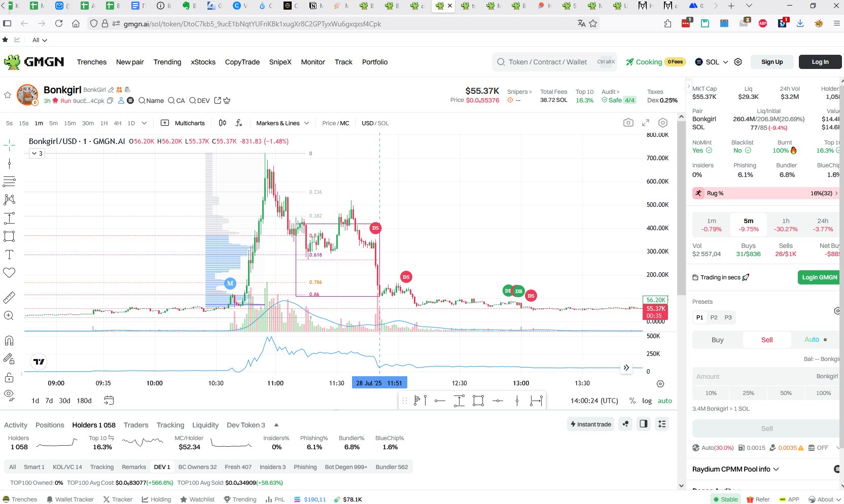Toggle percent scale on chart

pos(632,401)
